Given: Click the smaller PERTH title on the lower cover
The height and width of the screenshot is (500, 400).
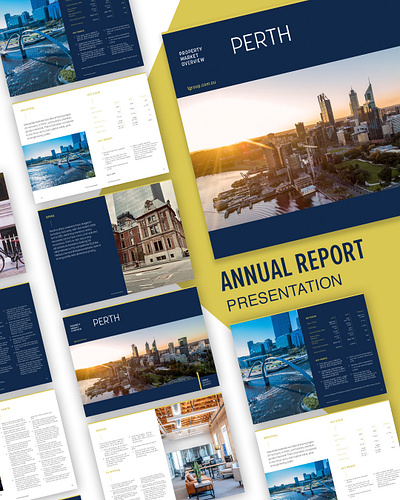Looking at the screenshot, I should 106,320.
